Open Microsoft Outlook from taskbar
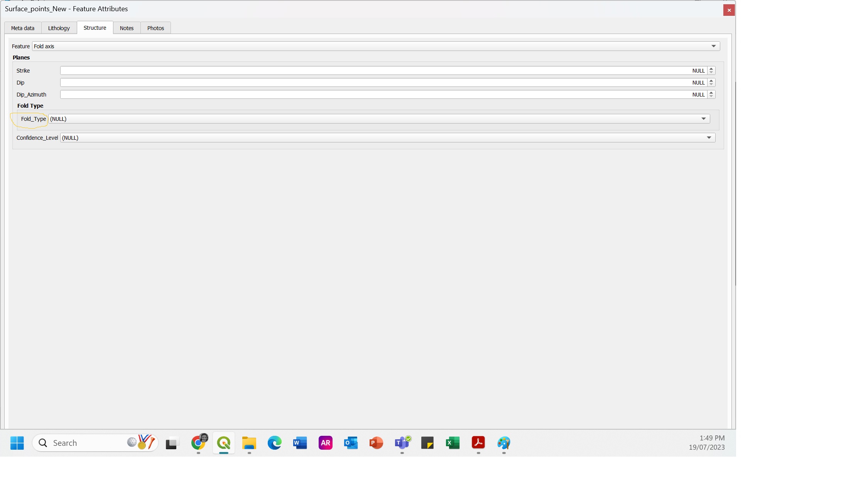868x491 pixels. pos(351,443)
